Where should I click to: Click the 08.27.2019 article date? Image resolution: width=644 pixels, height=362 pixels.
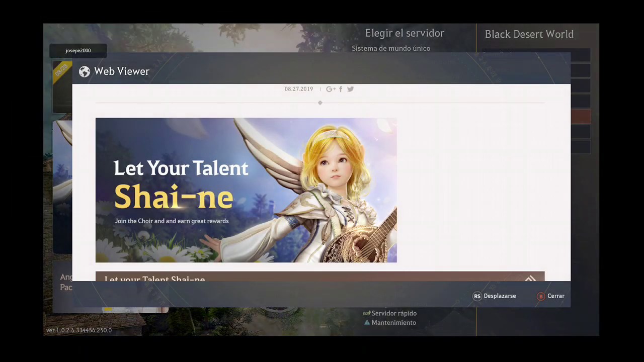coord(299,89)
